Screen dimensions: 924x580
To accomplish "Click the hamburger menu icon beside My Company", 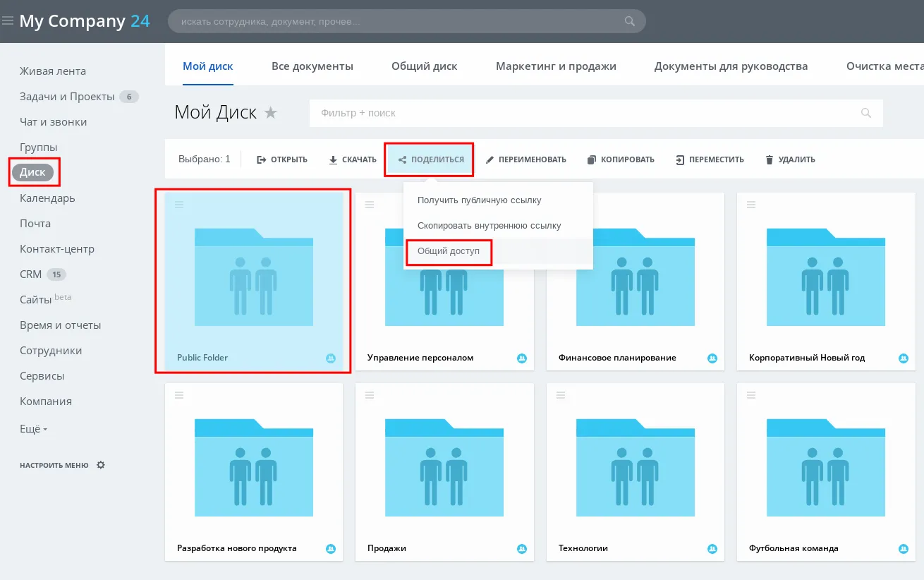I will point(8,21).
